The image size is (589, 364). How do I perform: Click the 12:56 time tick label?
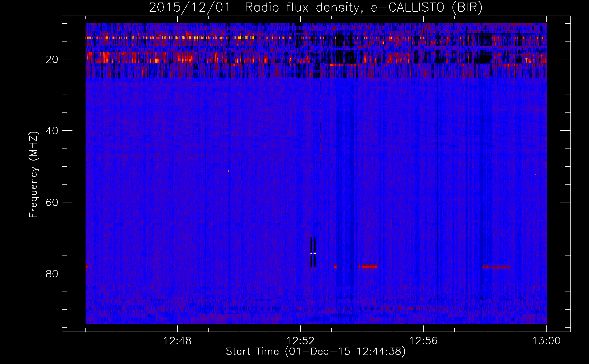click(424, 341)
